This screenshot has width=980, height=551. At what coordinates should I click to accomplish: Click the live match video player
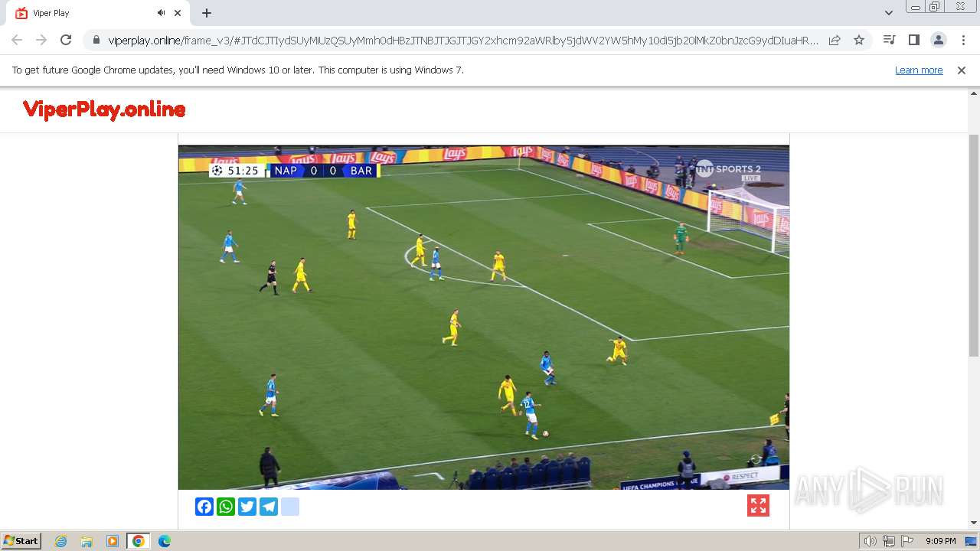pos(484,318)
